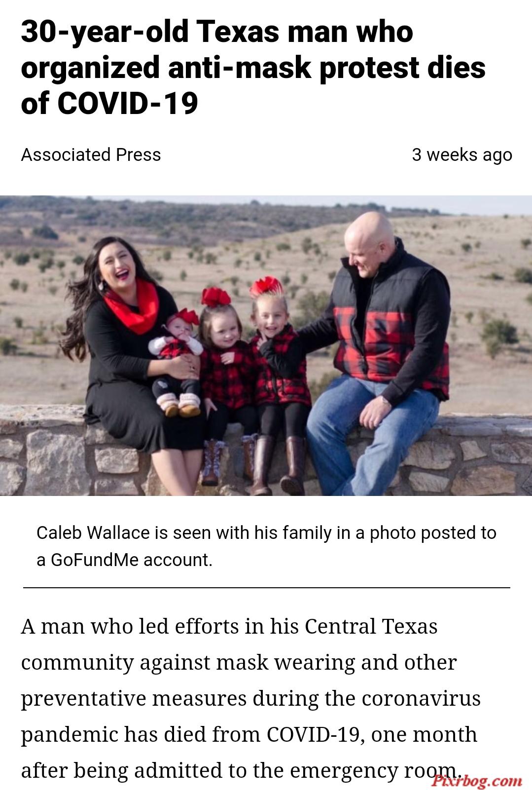Click 'Central Texas' in the article paragraph
Screen dimensions: 532x797
[x=371, y=626]
